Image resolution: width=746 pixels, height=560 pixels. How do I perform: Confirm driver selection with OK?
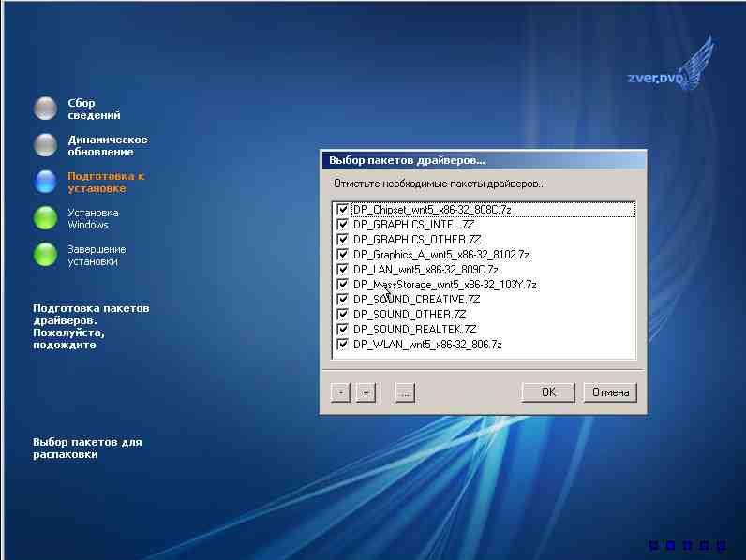tap(549, 392)
